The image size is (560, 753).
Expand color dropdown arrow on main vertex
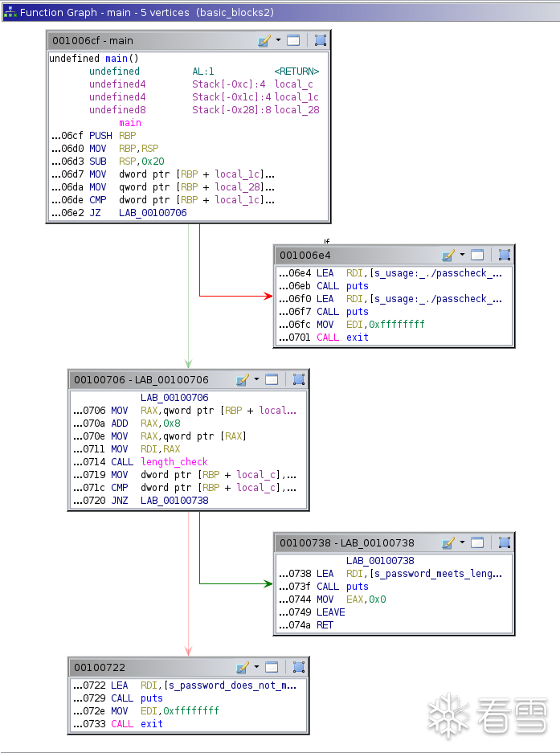[x=278, y=40]
